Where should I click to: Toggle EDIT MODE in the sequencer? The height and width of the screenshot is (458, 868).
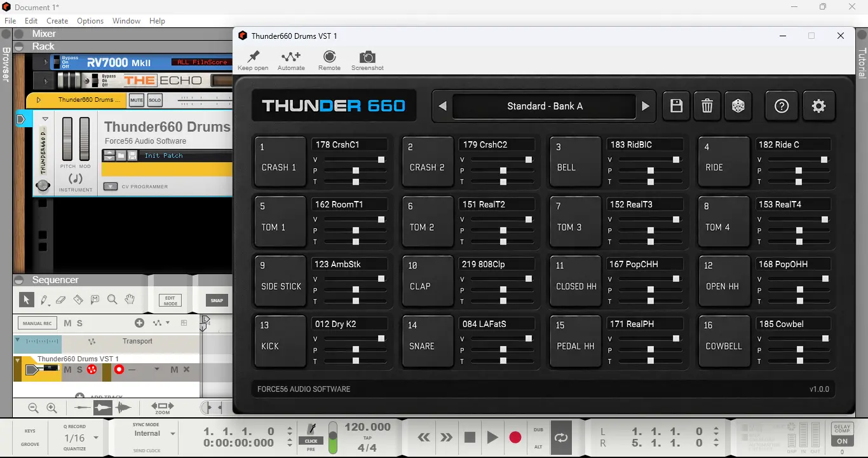pyautogui.click(x=170, y=300)
